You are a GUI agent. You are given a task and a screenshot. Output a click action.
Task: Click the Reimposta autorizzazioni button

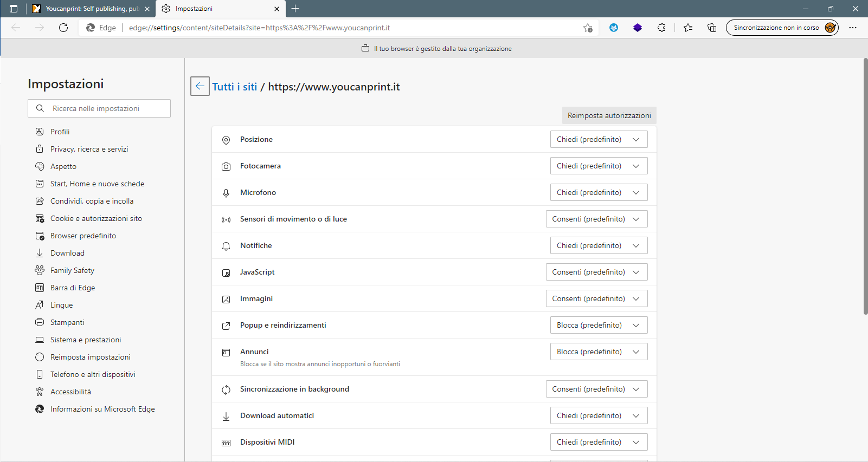[609, 115]
